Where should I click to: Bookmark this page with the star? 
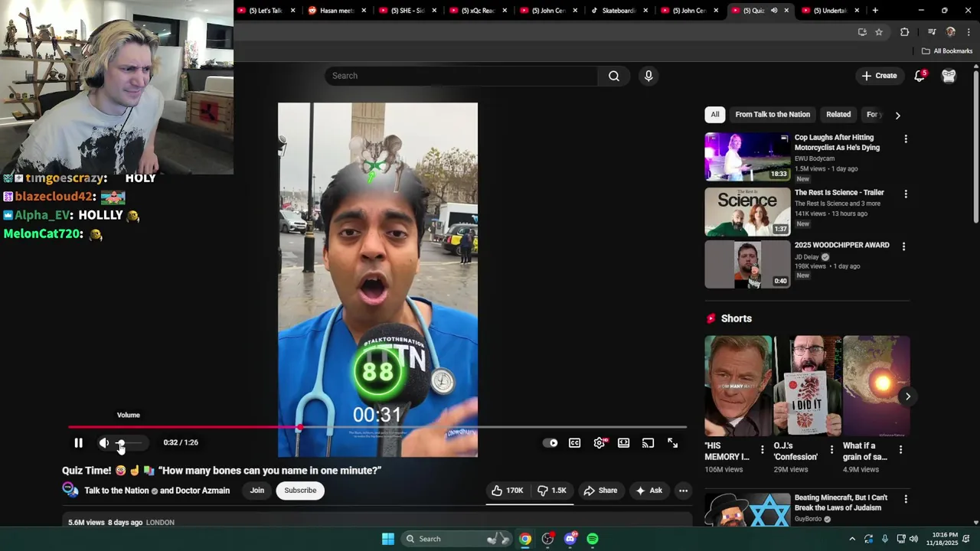coord(879,32)
